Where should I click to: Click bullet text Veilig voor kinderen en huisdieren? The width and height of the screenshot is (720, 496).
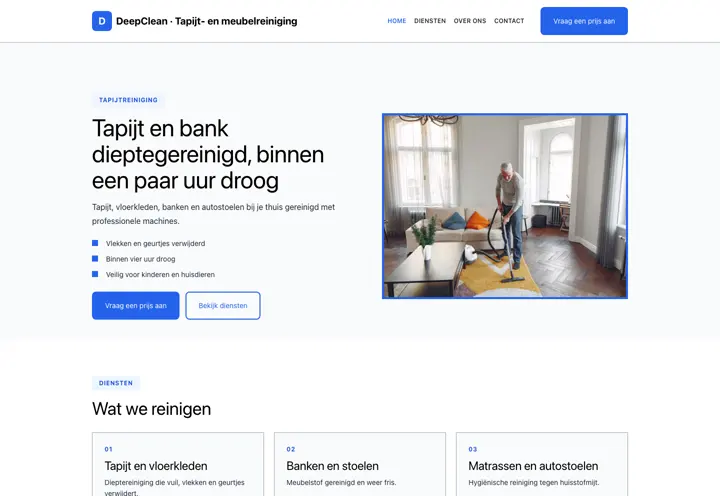coord(160,275)
